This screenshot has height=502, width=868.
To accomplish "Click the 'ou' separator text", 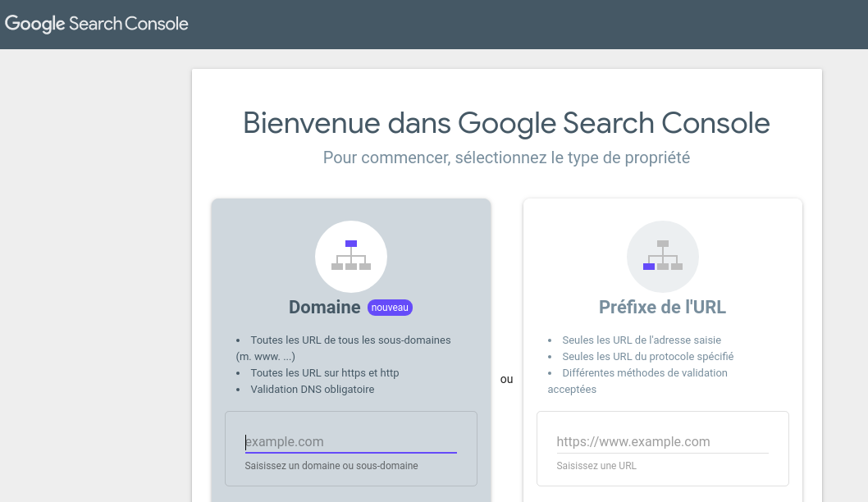I will 506,380.
